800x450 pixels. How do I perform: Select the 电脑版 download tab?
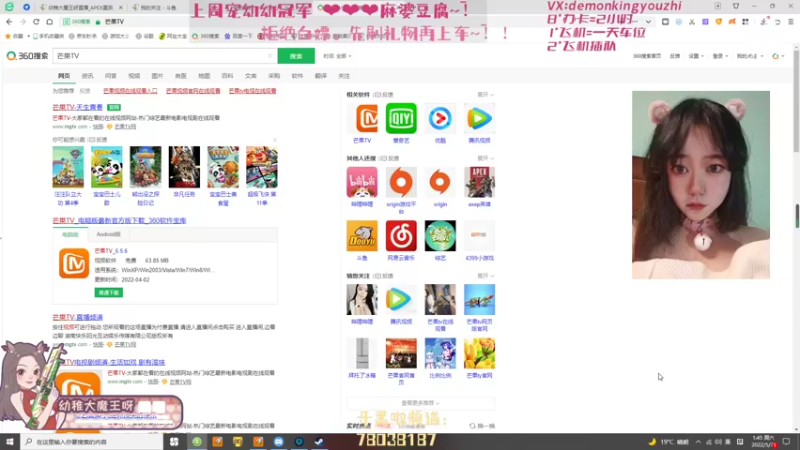coord(70,235)
